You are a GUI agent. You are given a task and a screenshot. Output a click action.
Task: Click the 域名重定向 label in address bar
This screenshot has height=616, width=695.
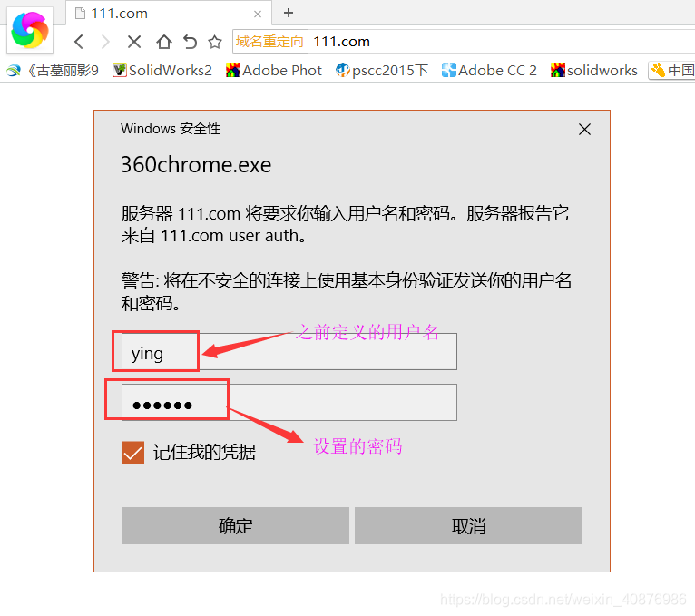[x=269, y=42]
